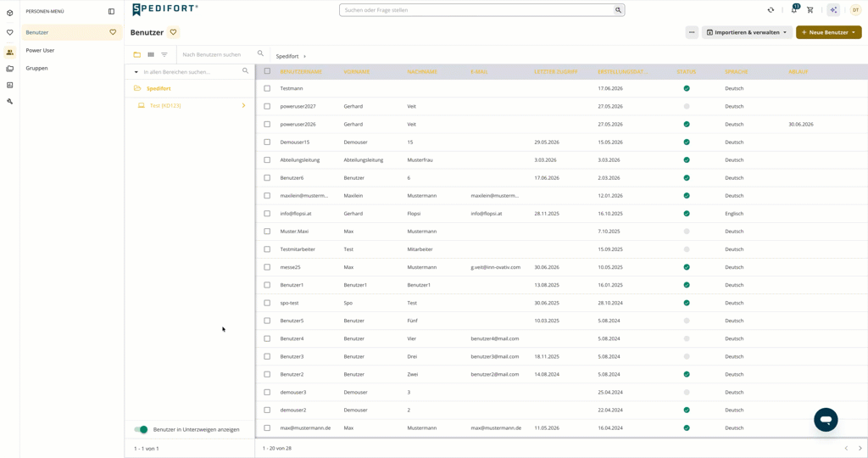
Task: Click the Nach Benutzern suchen field
Action: (x=217, y=54)
